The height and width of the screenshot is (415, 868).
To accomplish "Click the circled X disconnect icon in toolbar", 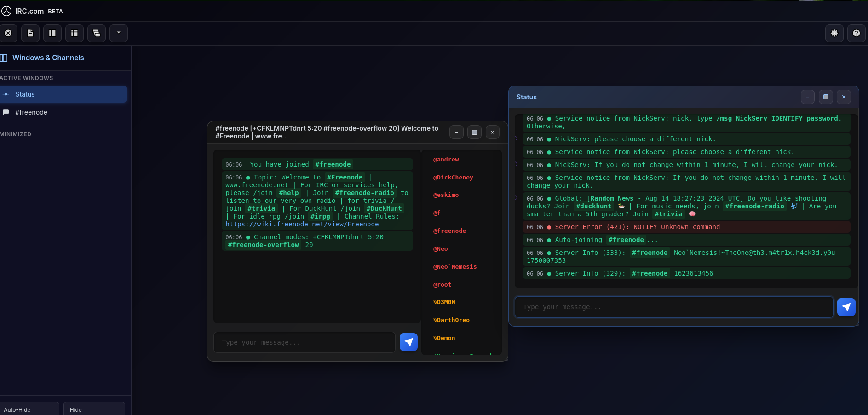I will pyautogui.click(x=8, y=33).
